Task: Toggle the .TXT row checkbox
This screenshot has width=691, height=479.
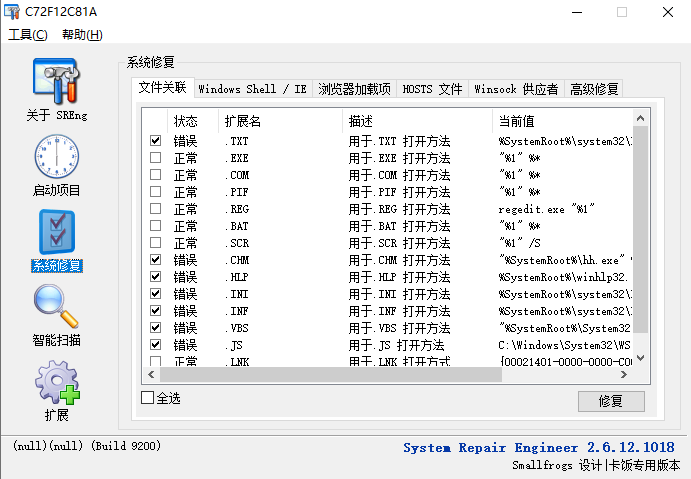Action: pos(155,141)
